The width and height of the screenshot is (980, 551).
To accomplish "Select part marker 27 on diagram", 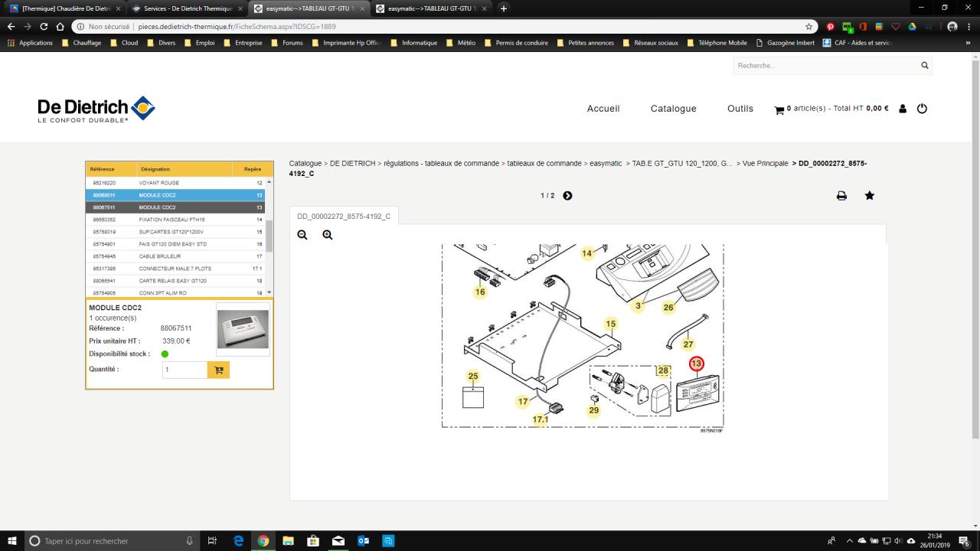I will (x=688, y=344).
